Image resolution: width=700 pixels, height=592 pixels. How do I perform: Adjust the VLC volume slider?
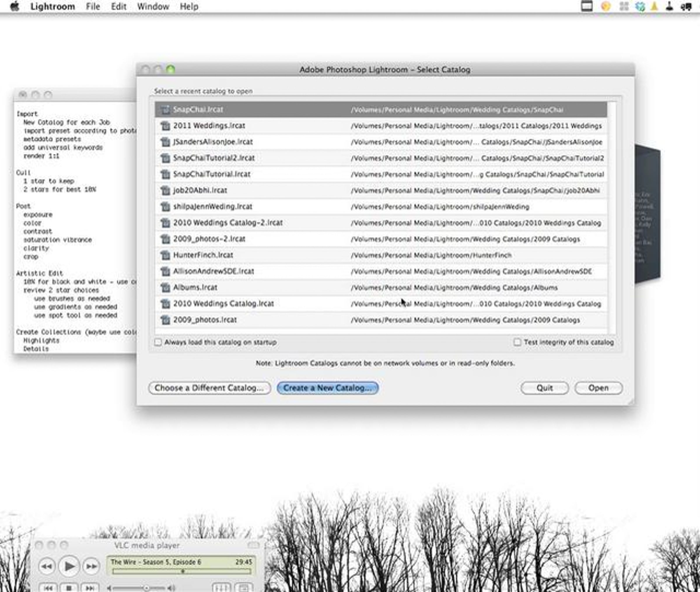point(146,588)
